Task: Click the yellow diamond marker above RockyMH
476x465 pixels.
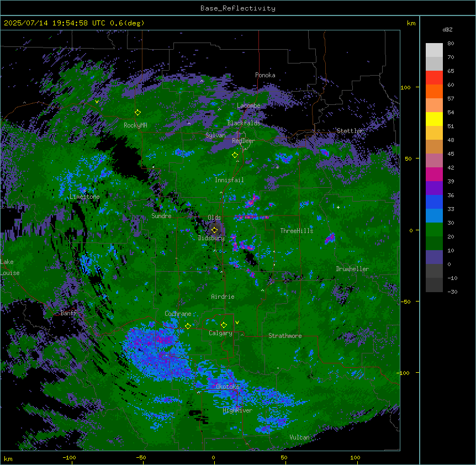Action: coord(137,113)
